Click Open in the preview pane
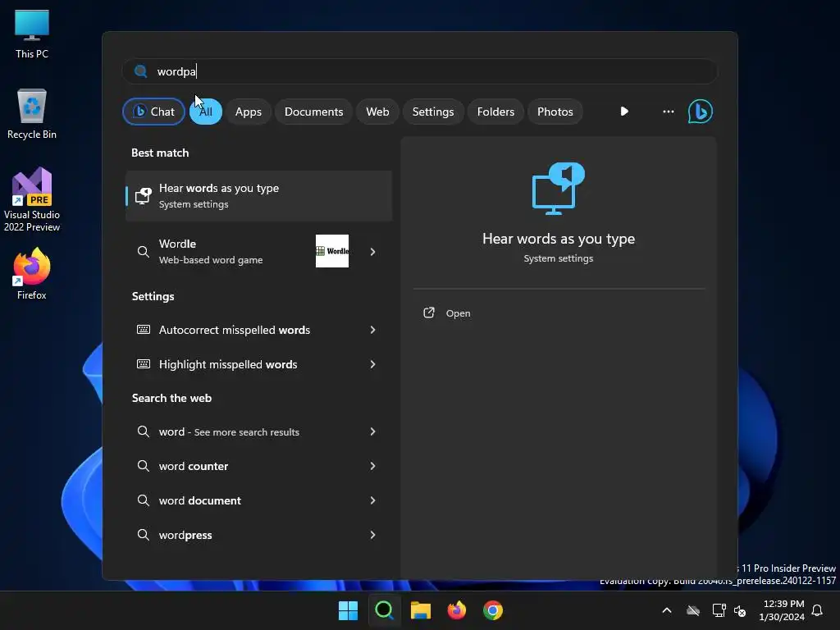The image size is (840, 630). [458, 313]
